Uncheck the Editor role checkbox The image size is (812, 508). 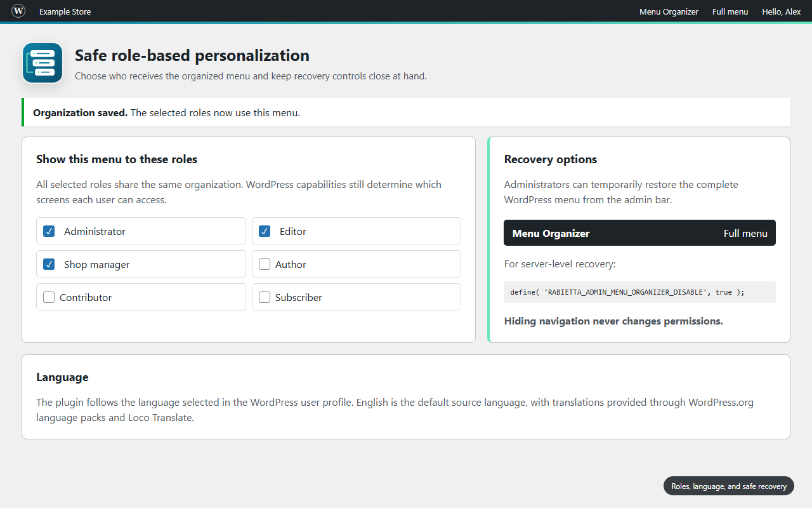tap(265, 231)
